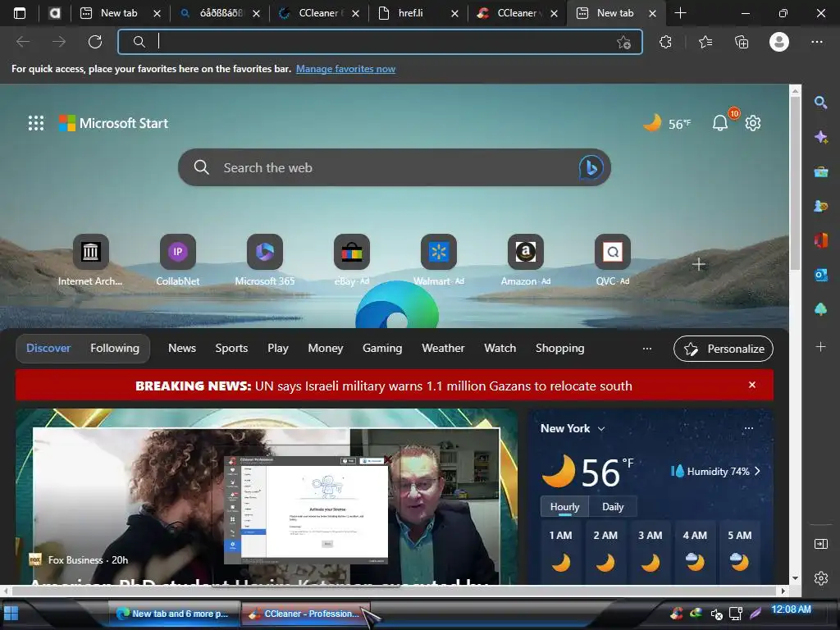Go back with the back arrow
Screen dimensions: 840x630
pos(22,42)
